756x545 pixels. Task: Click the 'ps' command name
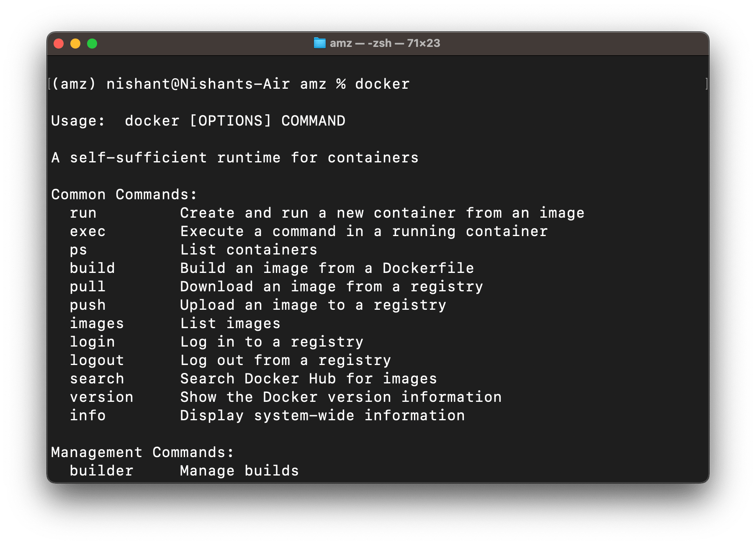coord(79,250)
